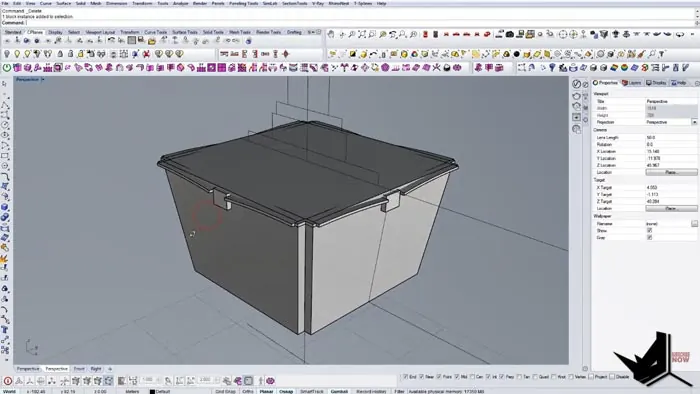Click the purple round icon at bottom toolbar end
The image size is (700, 394).
[x=271, y=381]
